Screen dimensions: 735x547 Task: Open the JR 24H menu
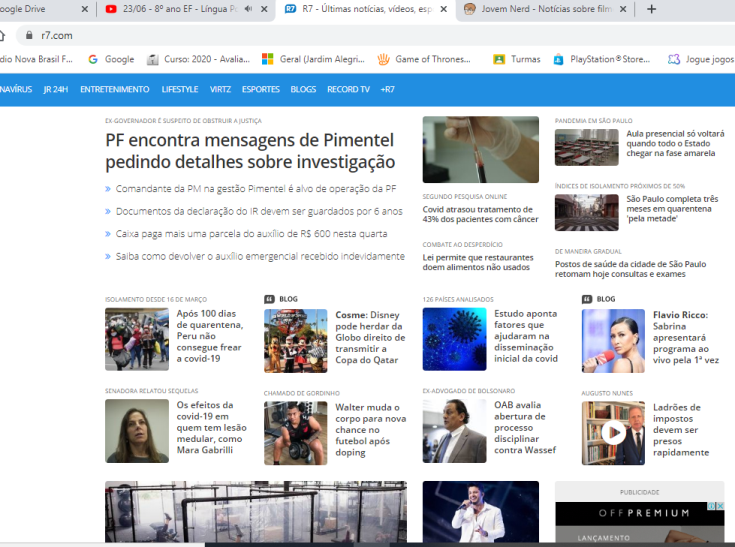pyautogui.click(x=56, y=89)
